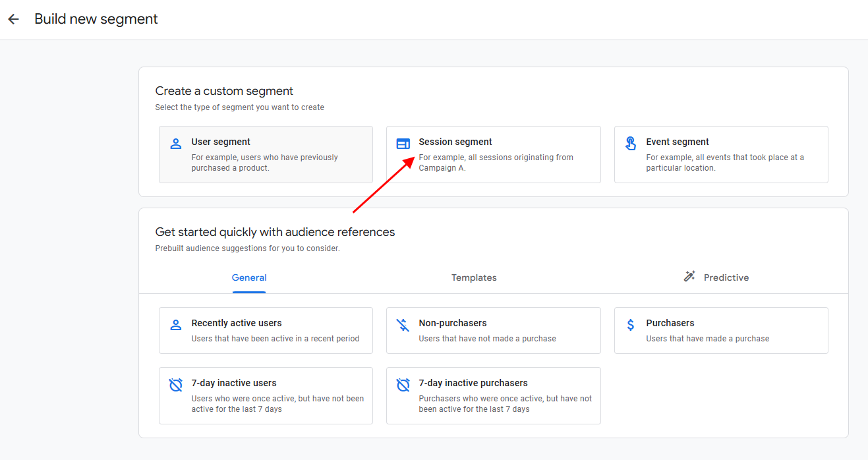Click the Session segment window icon
The height and width of the screenshot is (460, 868).
coord(403,143)
